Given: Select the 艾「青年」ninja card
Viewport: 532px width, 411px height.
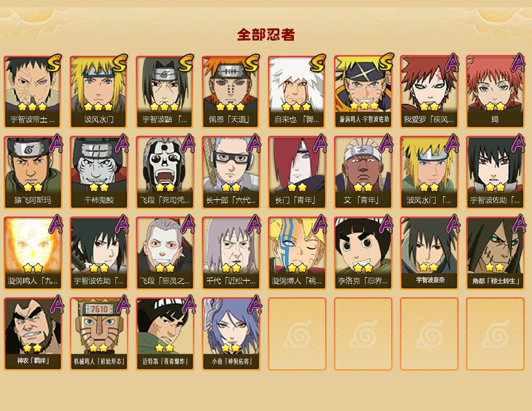Looking at the screenshot, I should point(363,172).
